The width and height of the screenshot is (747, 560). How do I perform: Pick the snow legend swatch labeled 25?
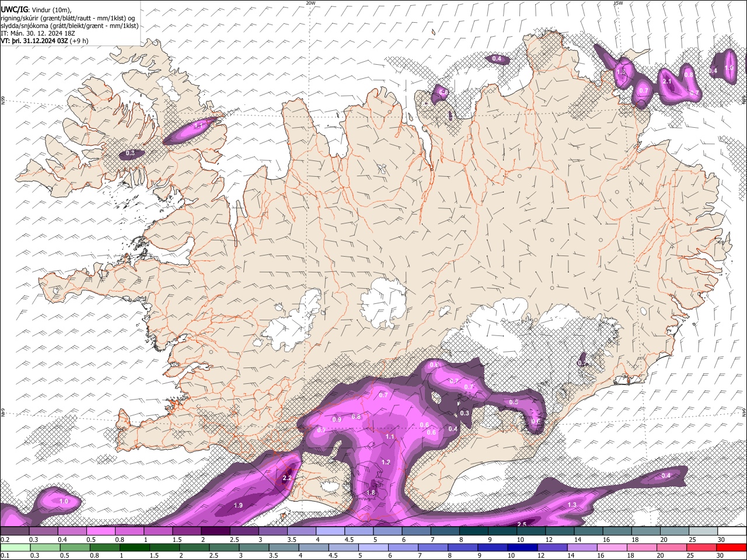(x=703, y=531)
